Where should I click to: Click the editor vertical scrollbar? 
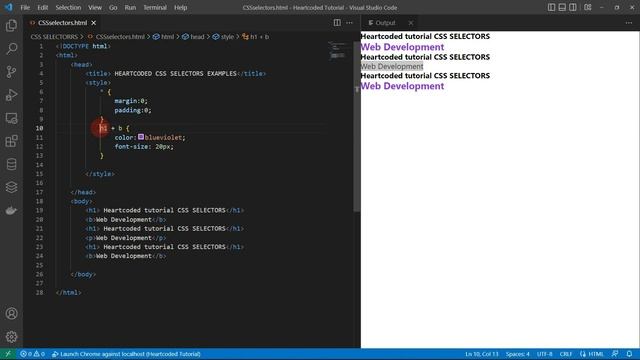tap(357, 127)
